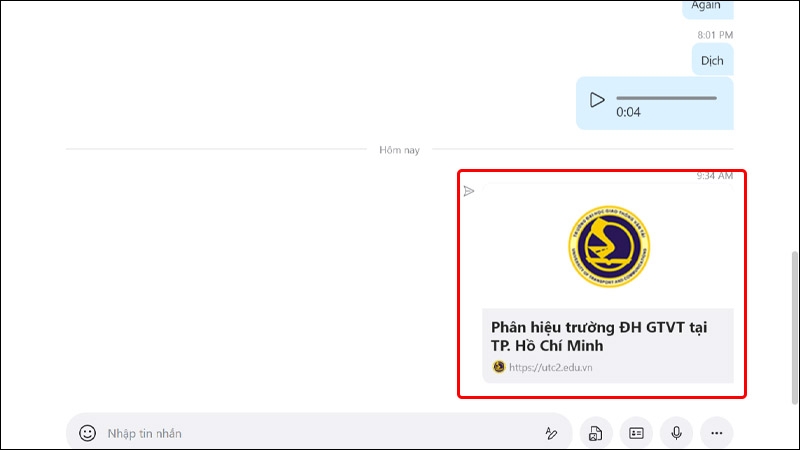The image size is (800, 450).
Task: Click the sending status paper-plane icon
Action: point(469,191)
